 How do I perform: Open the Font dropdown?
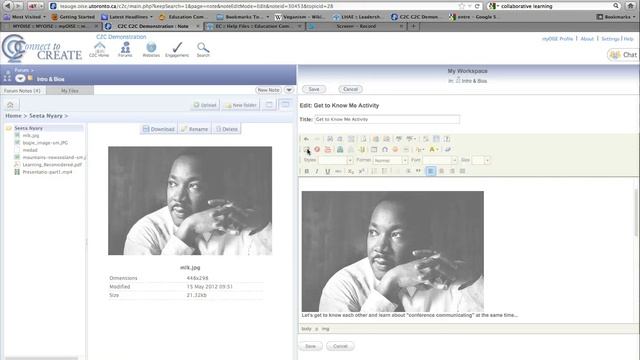tap(440, 160)
